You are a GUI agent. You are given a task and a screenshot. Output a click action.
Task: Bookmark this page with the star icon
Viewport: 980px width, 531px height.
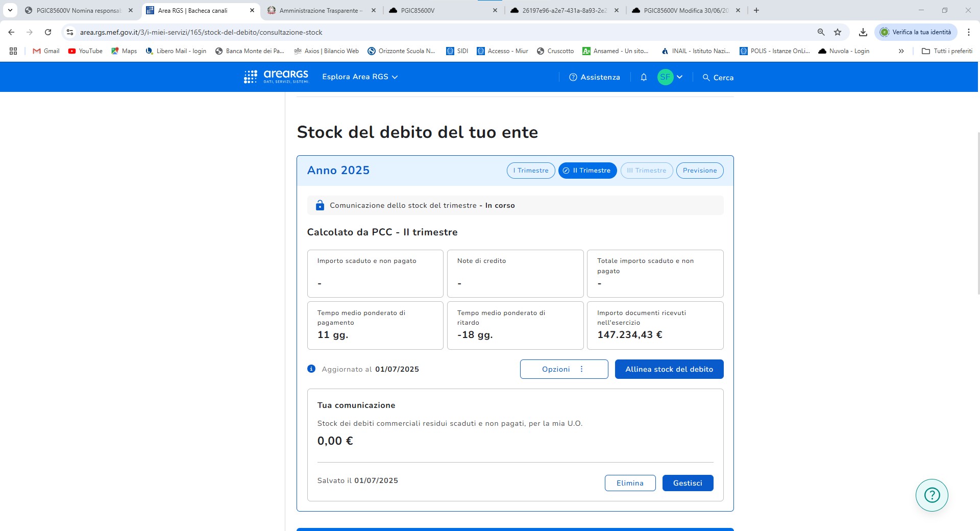[838, 32]
